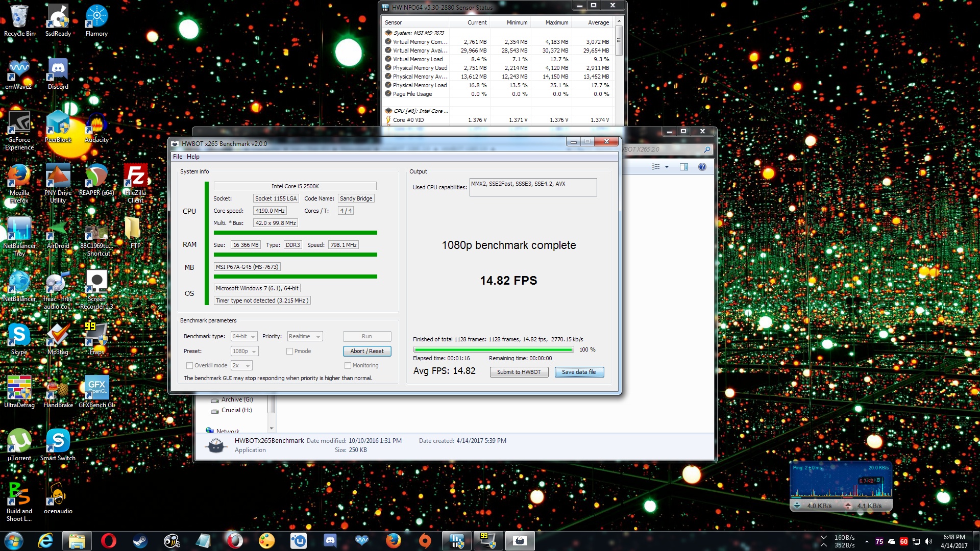Open the Benchmark type 64-bit dropdown
The image size is (980, 551).
click(244, 336)
